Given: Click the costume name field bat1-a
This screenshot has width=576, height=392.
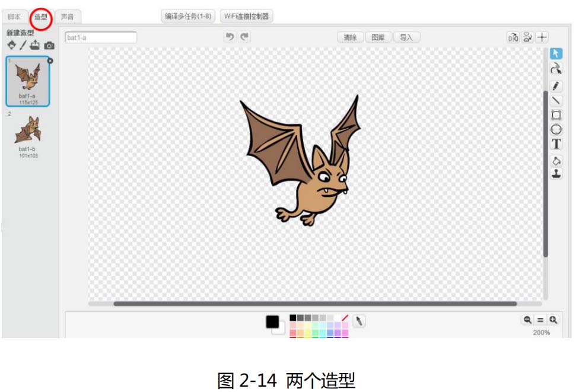Looking at the screenshot, I should coord(101,37).
